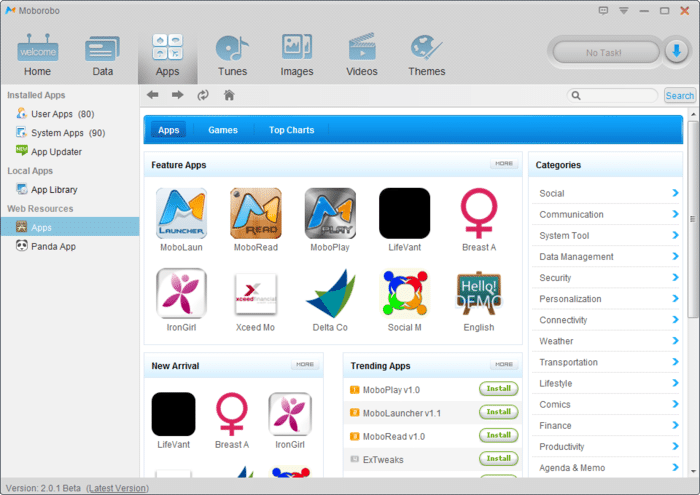Navigate back with the left arrow

[152, 95]
